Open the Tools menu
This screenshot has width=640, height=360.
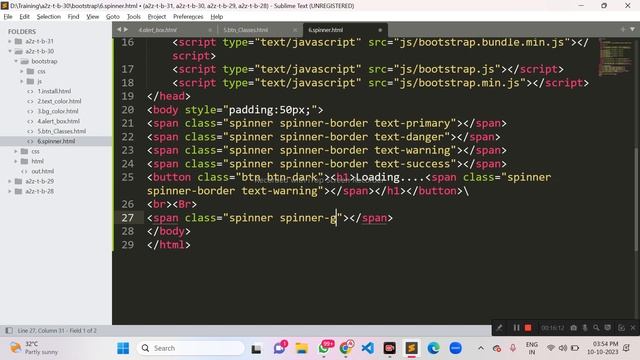coord(133,17)
